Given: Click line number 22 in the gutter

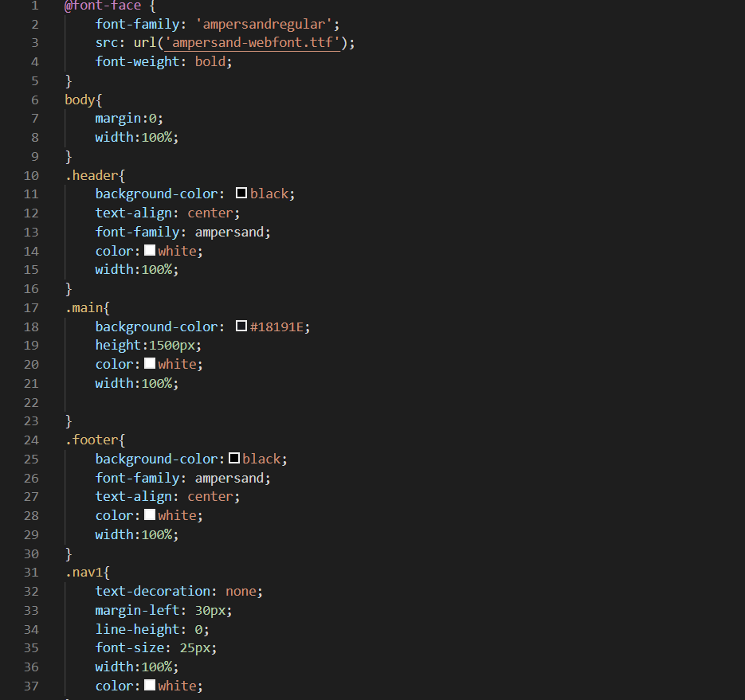Looking at the screenshot, I should [31, 403].
